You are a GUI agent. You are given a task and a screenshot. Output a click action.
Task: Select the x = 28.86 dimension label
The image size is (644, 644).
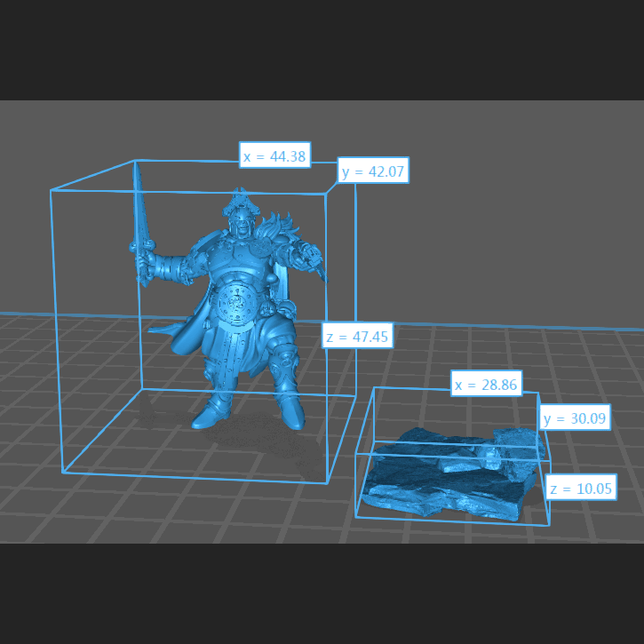pyautogui.click(x=486, y=385)
